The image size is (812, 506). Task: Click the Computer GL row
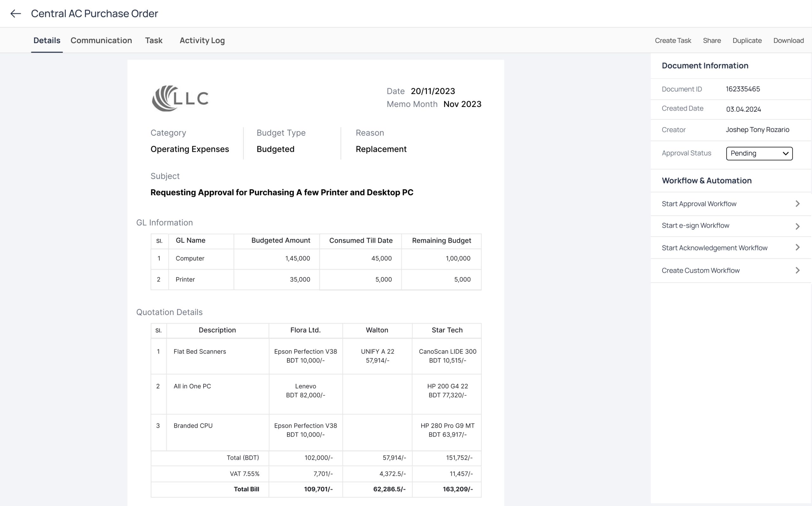pos(190,258)
